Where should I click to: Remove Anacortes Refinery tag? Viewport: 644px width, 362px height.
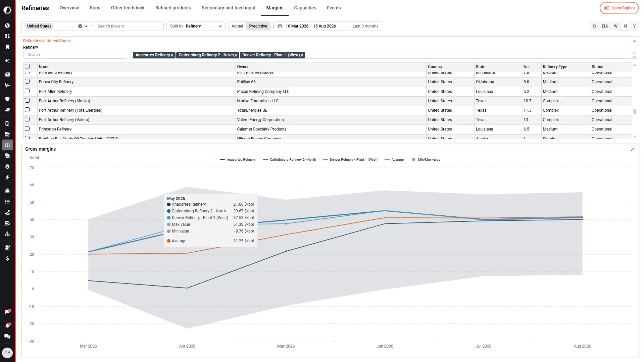click(x=172, y=55)
